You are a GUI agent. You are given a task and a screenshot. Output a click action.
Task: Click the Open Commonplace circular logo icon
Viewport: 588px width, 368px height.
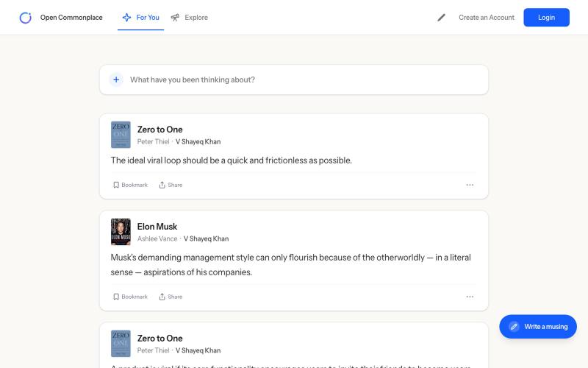[x=26, y=18]
